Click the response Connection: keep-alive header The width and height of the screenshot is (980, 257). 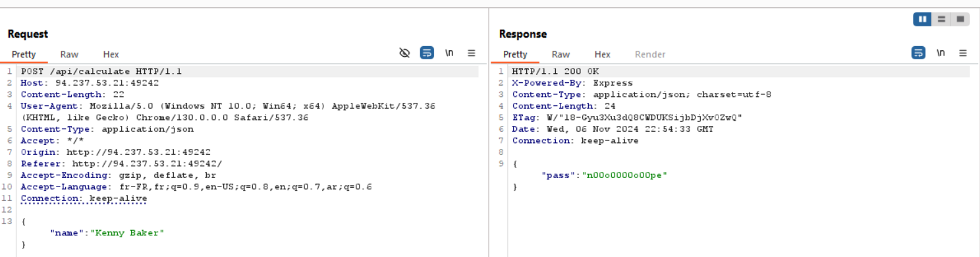(x=575, y=140)
